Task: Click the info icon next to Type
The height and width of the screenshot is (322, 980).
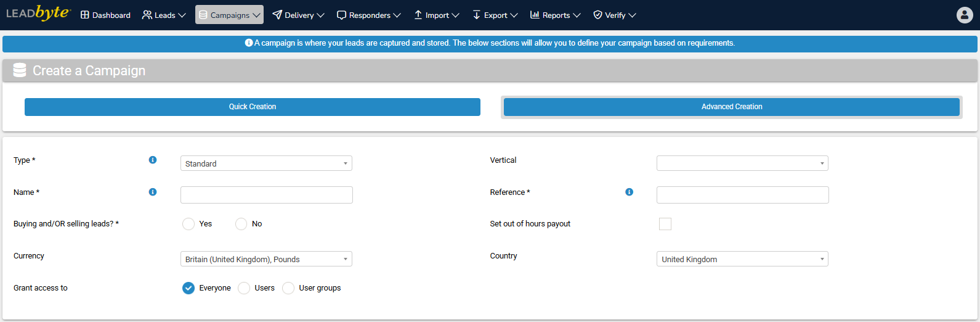Action: point(153,160)
